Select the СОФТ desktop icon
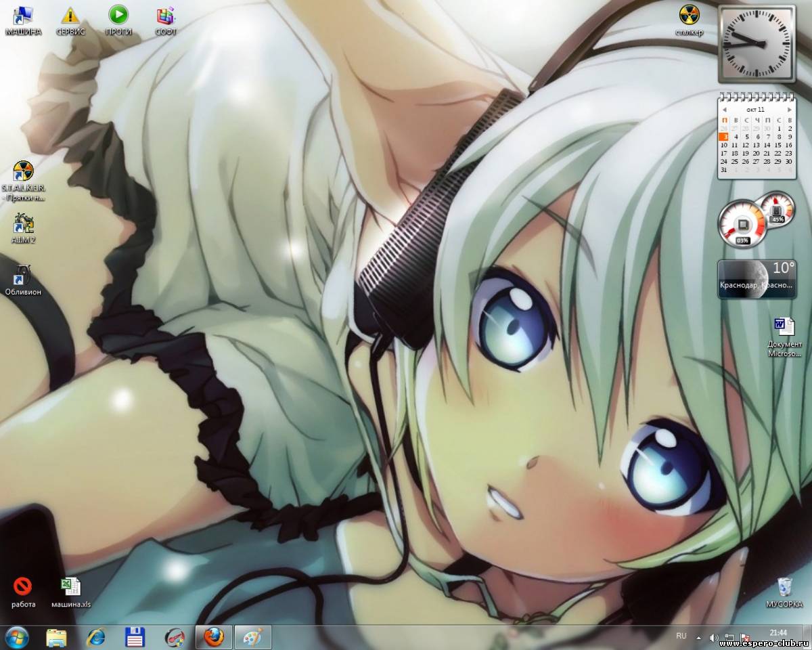Screen dimensions: 812x650 [166, 20]
